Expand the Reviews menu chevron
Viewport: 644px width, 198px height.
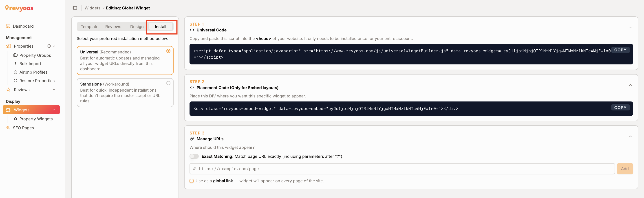[54, 90]
